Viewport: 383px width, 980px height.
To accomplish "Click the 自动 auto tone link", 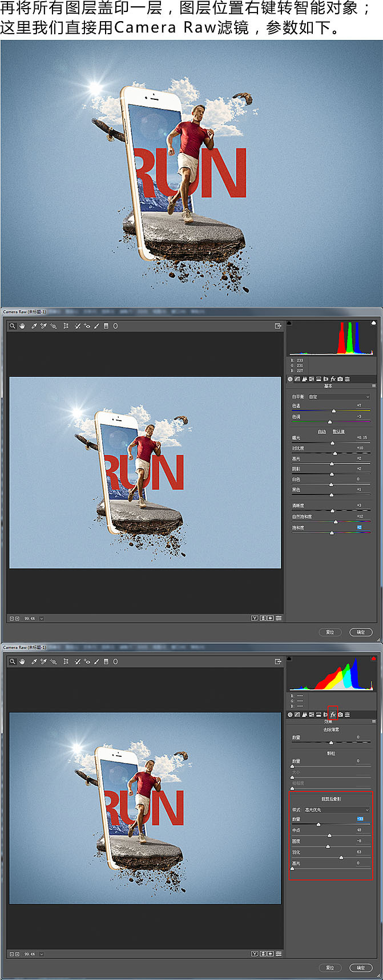I will (322, 431).
